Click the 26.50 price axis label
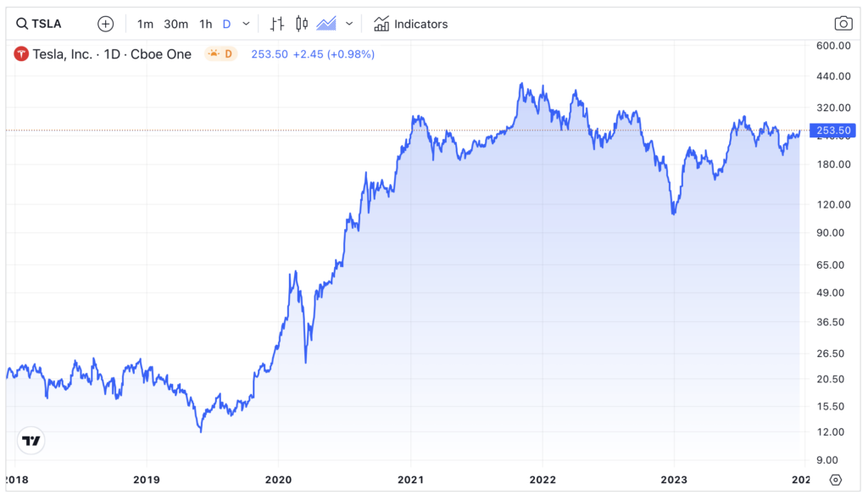Image resolution: width=868 pixels, height=495 pixels. pyautogui.click(x=831, y=353)
